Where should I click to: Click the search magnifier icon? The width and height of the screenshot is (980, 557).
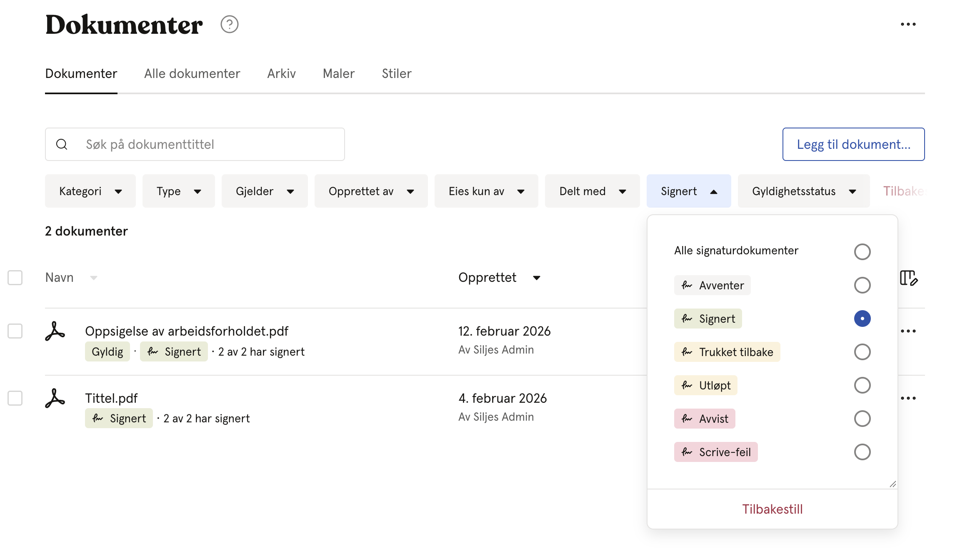coord(62,144)
